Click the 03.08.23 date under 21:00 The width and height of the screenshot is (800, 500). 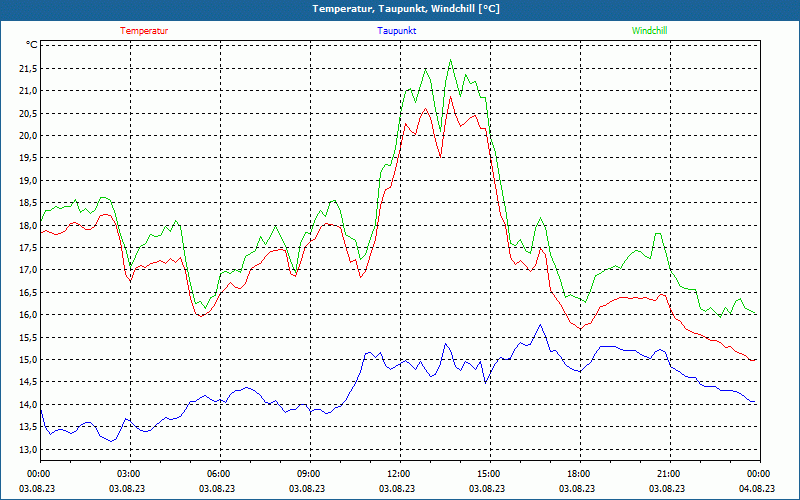(666, 488)
